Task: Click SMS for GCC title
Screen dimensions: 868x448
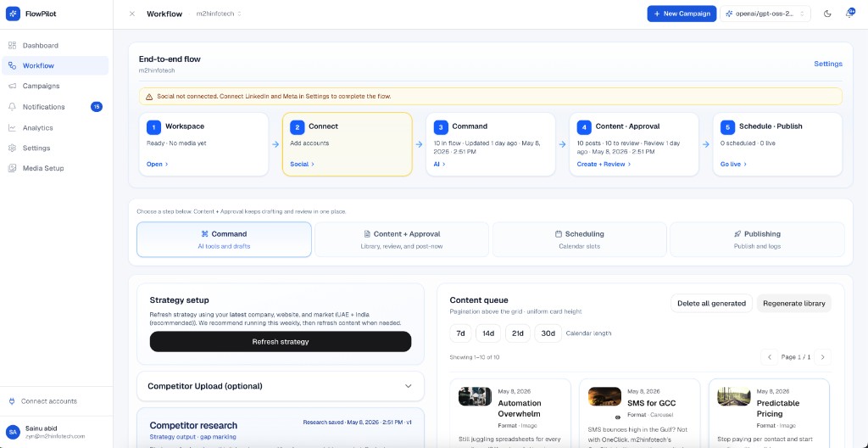Action: click(x=652, y=403)
